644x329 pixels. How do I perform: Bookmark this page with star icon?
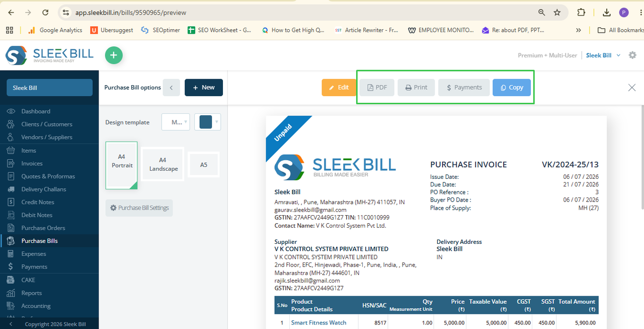tap(557, 13)
